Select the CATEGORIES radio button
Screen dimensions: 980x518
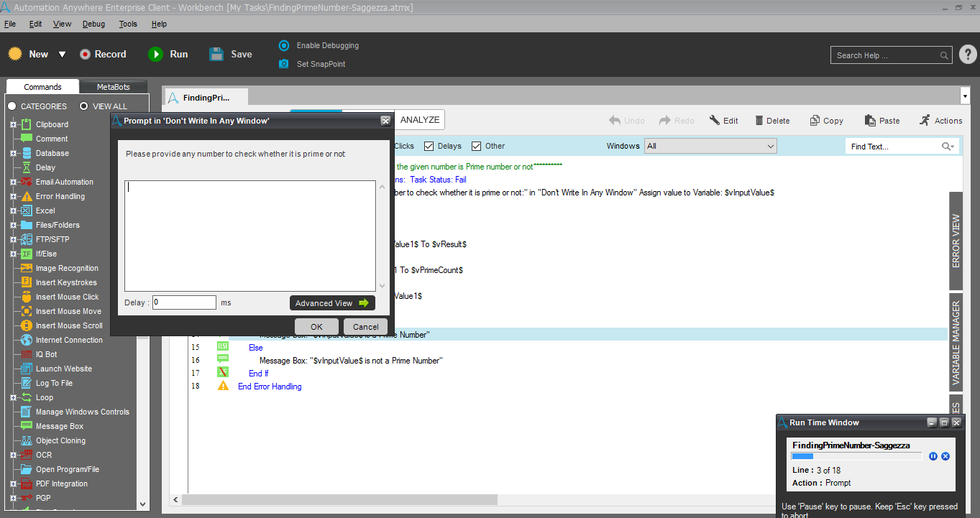(12, 106)
